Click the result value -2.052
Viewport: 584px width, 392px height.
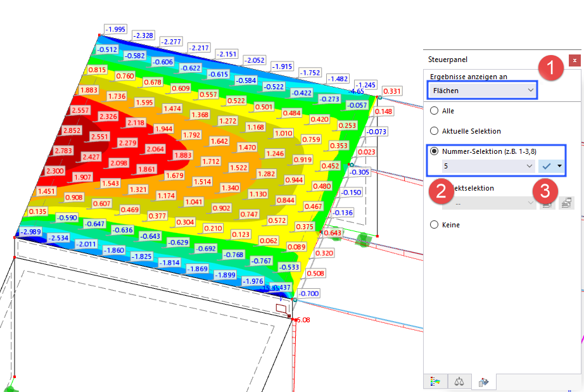click(255, 60)
